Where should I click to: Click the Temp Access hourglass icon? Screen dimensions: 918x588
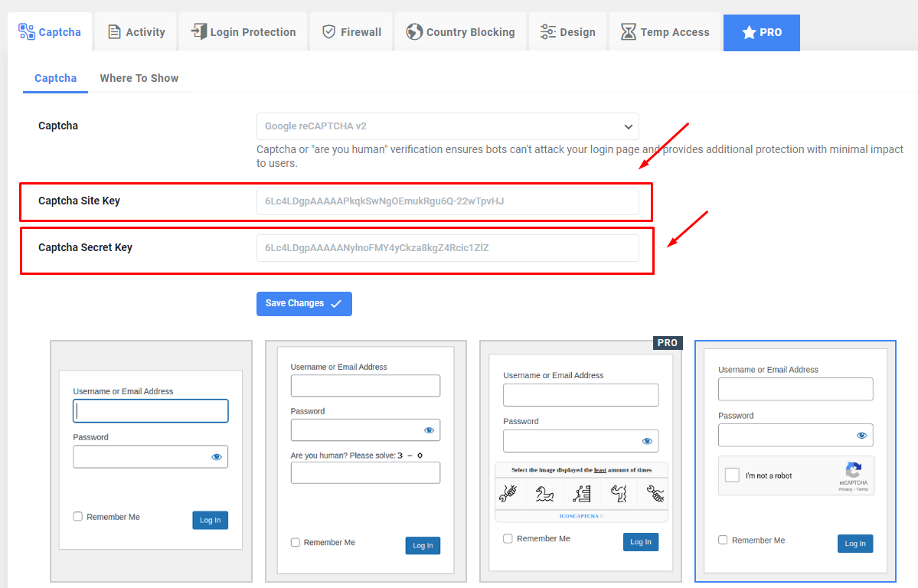pyautogui.click(x=628, y=31)
